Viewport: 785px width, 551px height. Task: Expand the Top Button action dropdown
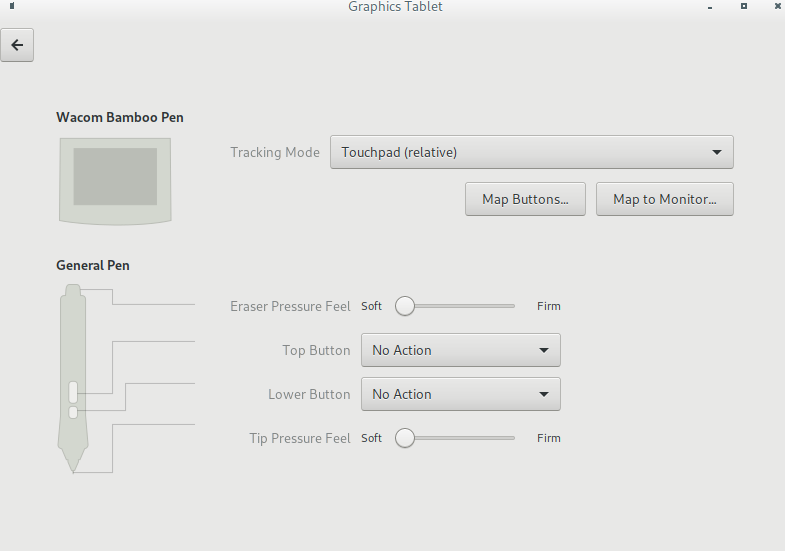point(461,350)
